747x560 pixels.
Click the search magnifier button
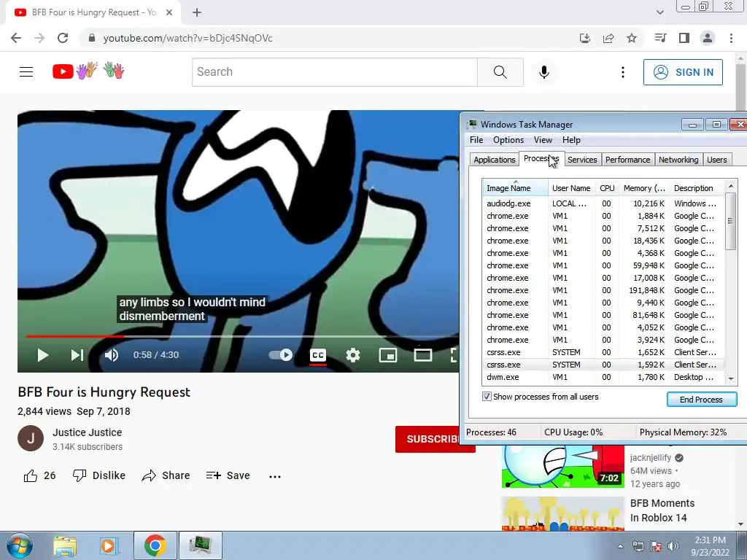[500, 72]
